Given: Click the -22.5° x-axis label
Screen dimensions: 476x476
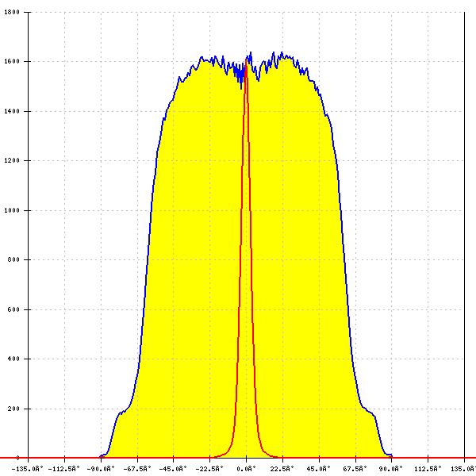Looking at the screenshot, I should click(x=209, y=469).
